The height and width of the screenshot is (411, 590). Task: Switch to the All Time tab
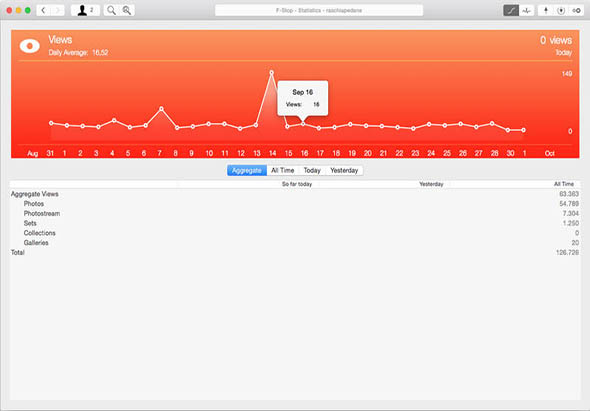[x=283, y=170]
